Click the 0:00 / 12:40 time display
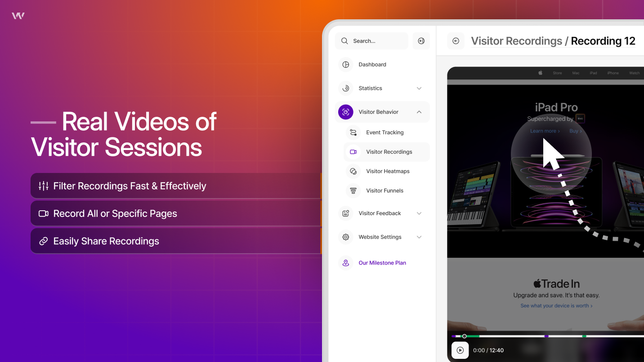644x362 pixels. [x=488, y=350]
